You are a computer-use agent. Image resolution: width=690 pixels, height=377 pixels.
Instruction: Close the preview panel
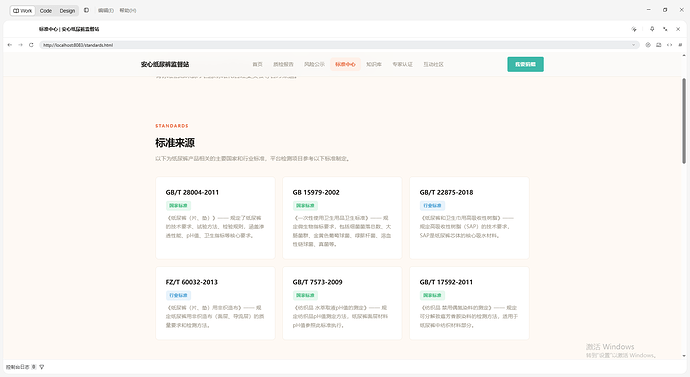(x=678, y=29)
